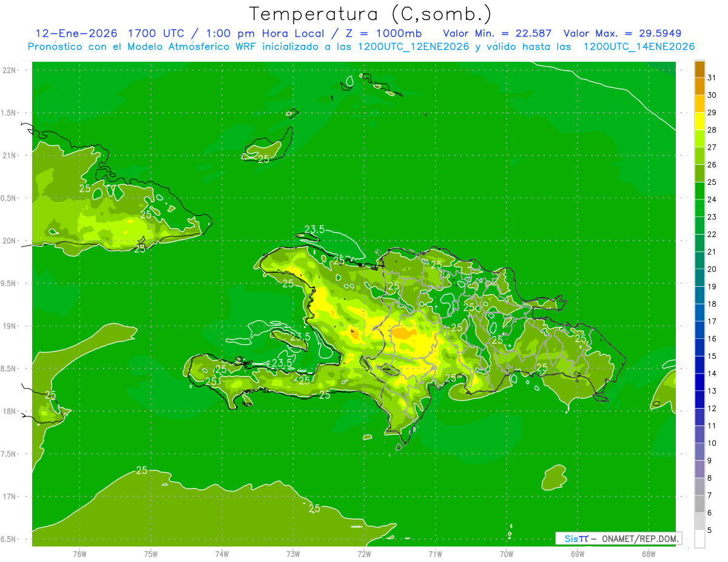Select the blue swatch between 16 and 17

click(x=699, y=330)
